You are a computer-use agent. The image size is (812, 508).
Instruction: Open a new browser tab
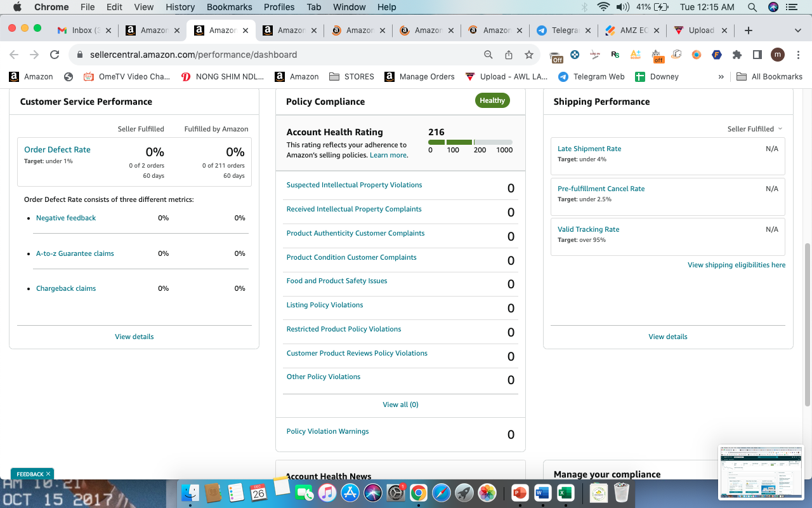click(749, 30)
